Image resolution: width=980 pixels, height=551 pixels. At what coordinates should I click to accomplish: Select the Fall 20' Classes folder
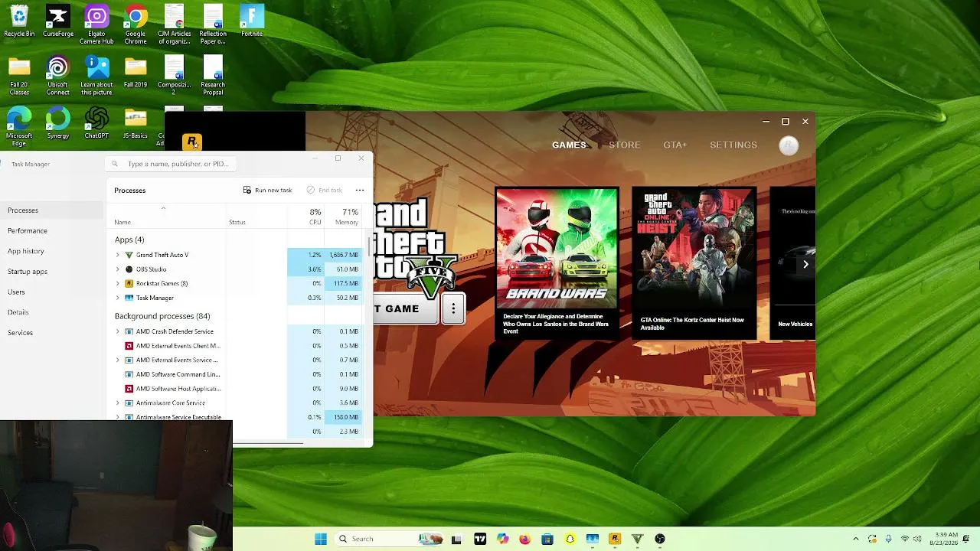tap(19, 76)
